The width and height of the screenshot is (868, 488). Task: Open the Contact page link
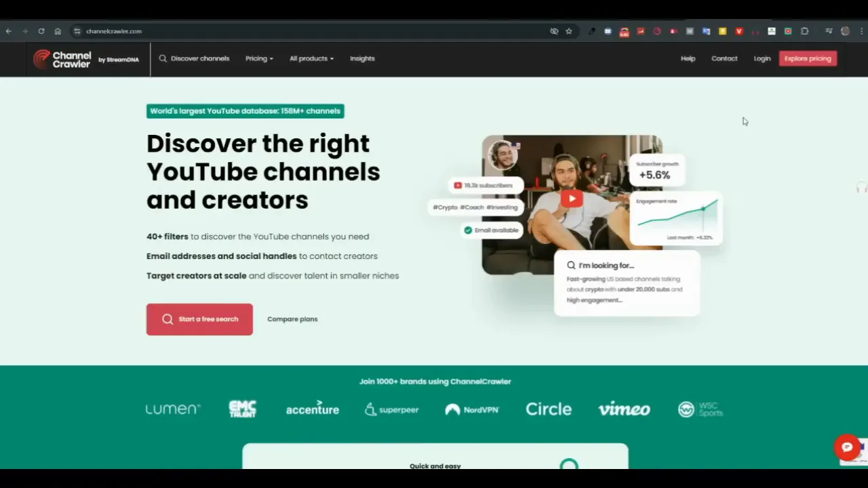click(724, 58)
